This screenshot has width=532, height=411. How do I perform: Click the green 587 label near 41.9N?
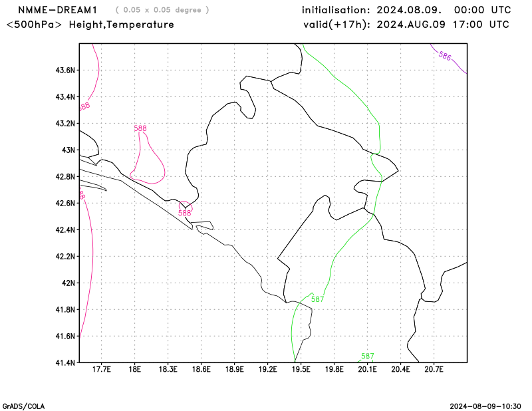tap(318, 299)
